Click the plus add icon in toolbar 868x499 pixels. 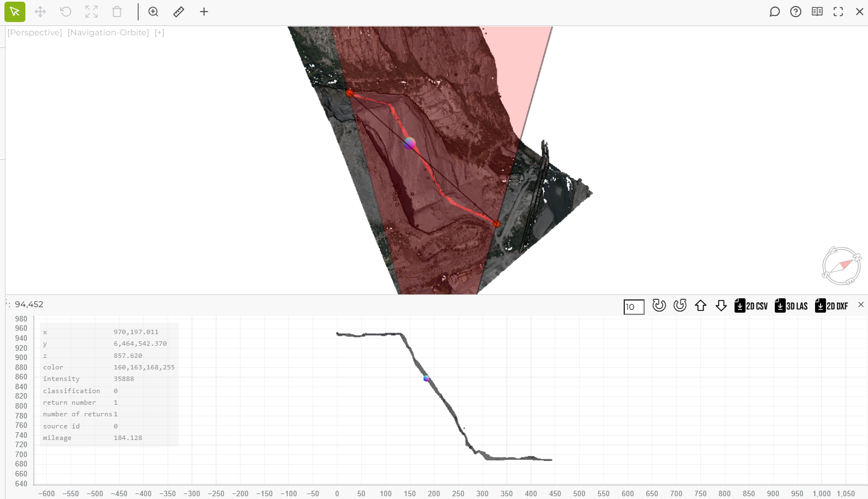204,12
